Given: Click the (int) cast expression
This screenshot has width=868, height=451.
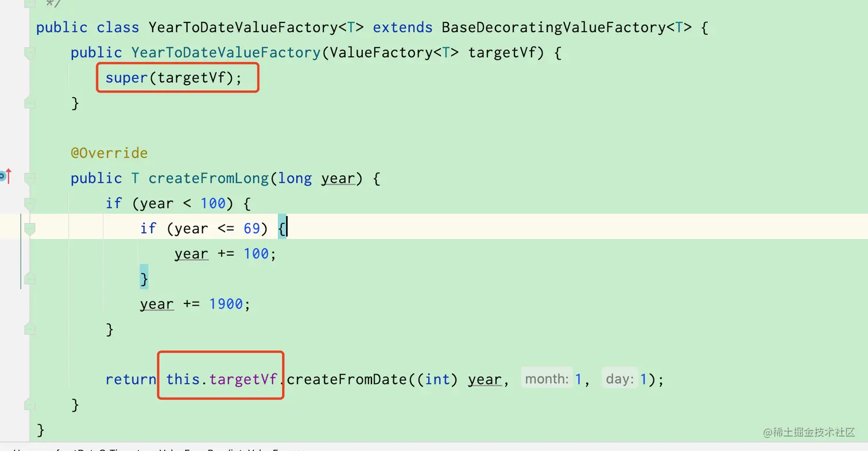Looking at the screenshot, I should click(437, 379).
